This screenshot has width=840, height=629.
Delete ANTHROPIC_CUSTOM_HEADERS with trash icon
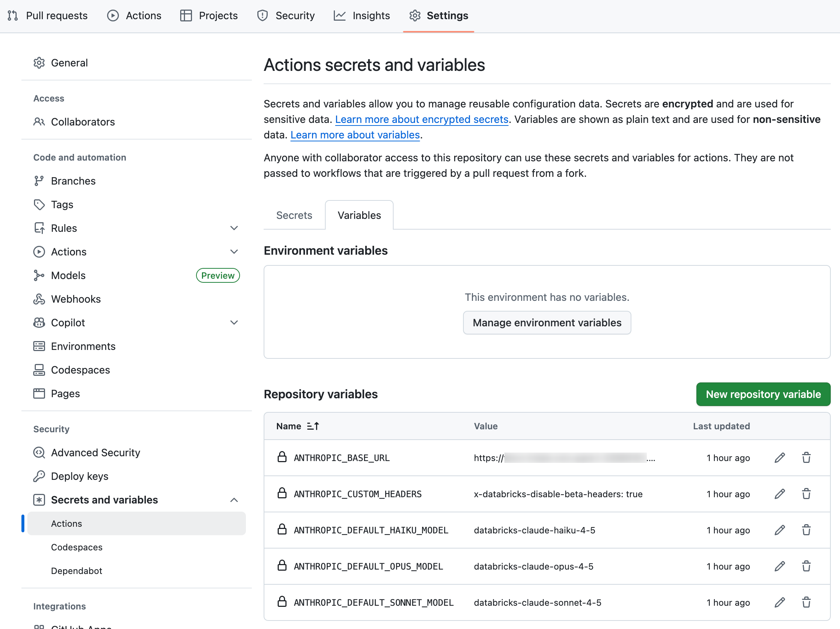pyautogui.click(x=806, y=494)
